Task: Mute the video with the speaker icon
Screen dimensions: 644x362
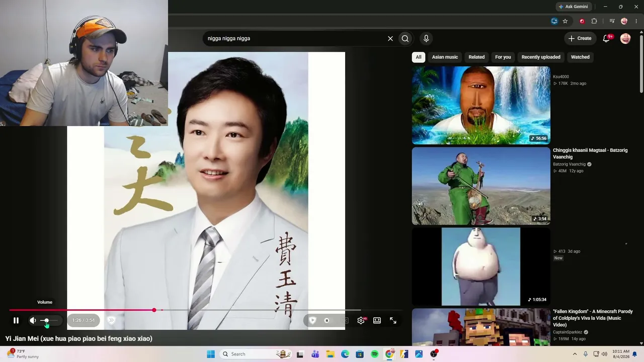Action: click(33, 320)
